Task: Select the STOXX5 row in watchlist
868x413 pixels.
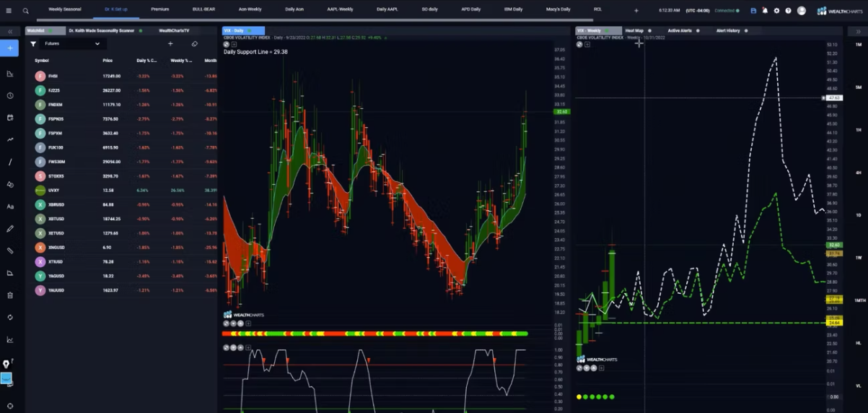Action: (122, 176)
